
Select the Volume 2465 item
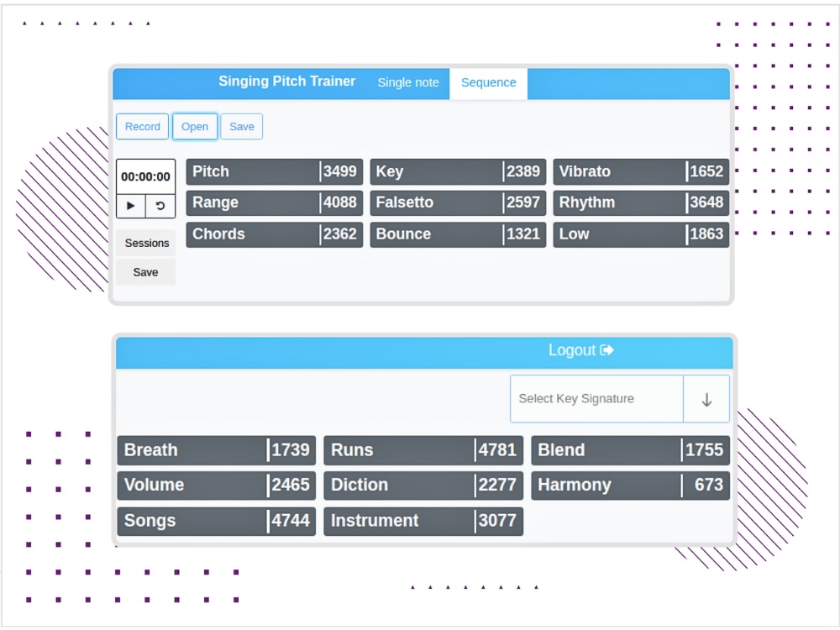(217, 486)
